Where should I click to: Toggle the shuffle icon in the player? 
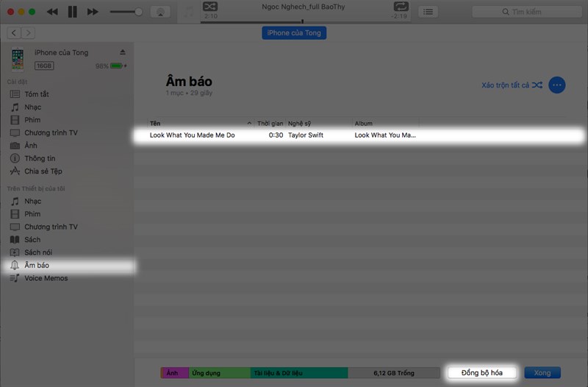click(210, 7)
